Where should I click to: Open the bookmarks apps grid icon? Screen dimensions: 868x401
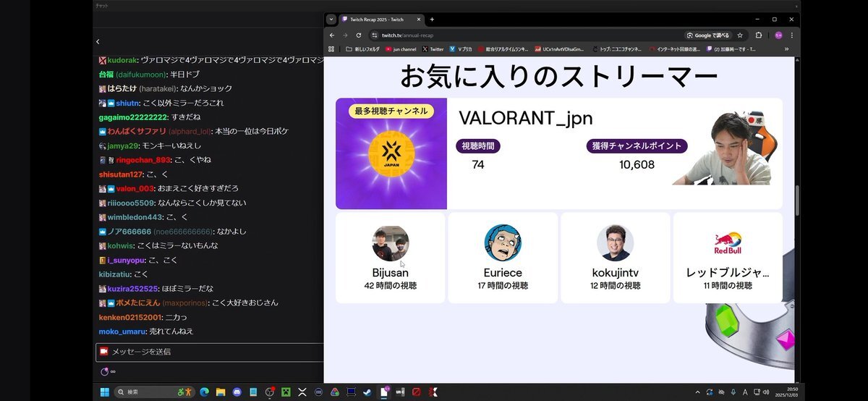[332, 49]
